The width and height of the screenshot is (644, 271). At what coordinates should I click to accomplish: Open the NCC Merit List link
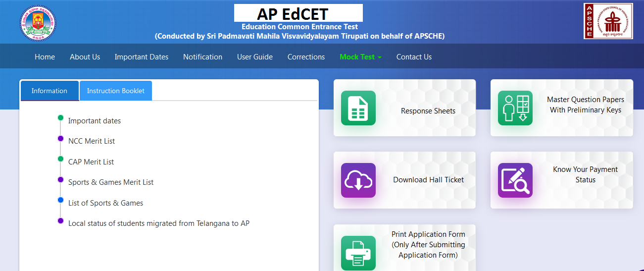coord(92,141)
